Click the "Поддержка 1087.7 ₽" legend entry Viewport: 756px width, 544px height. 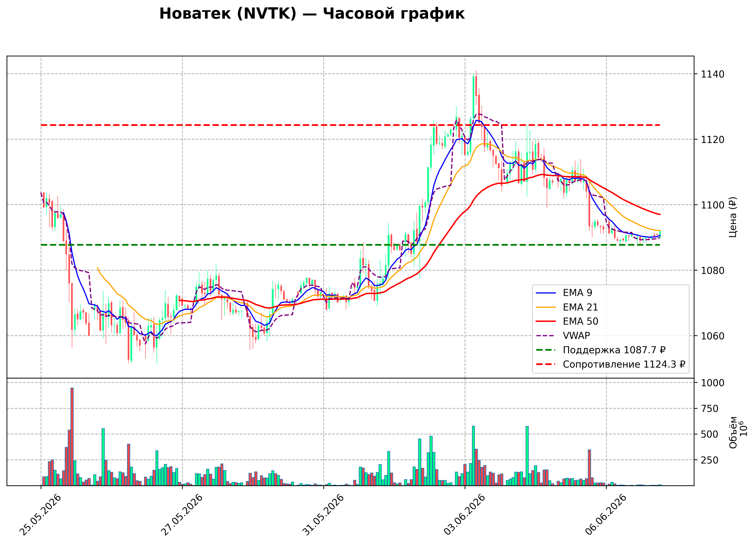pyautogui.click(x=614, y=350)
